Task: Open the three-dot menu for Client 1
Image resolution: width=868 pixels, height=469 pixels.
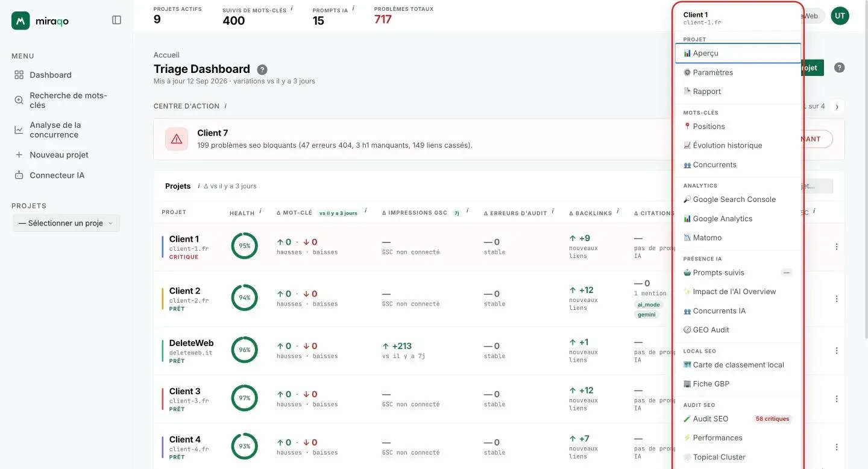Action: pos(837,247)
